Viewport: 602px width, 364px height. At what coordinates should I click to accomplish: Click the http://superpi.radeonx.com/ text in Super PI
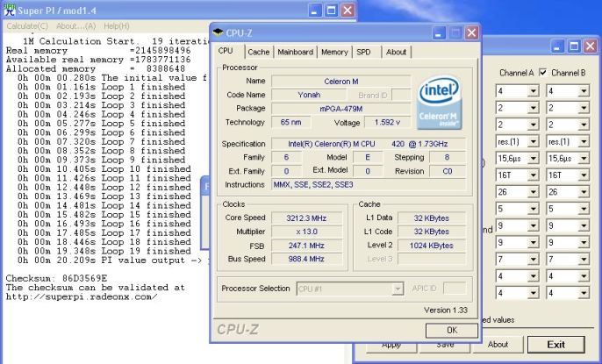point(82,296)
